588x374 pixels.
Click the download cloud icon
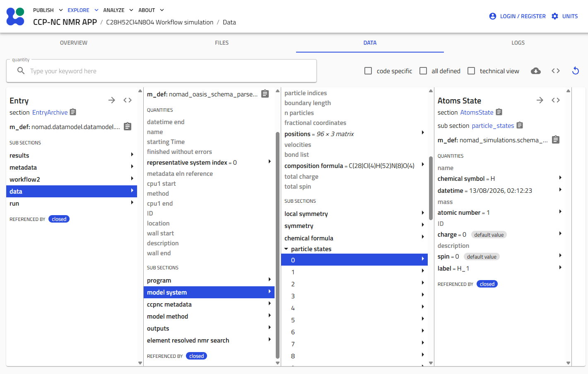click(536, 71)
